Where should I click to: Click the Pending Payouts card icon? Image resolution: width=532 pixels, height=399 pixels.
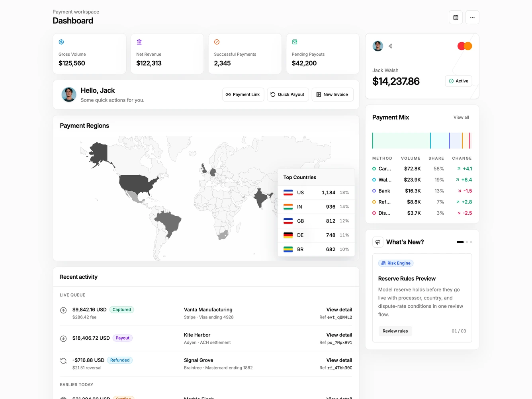tap(295, 42)
